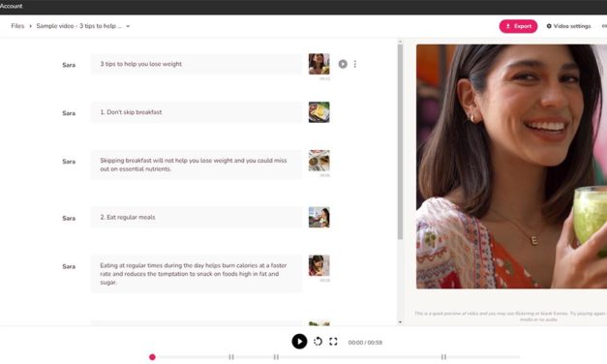
Task: Edit text 'Eating at regular times during the day'
Action: [197, 273]
